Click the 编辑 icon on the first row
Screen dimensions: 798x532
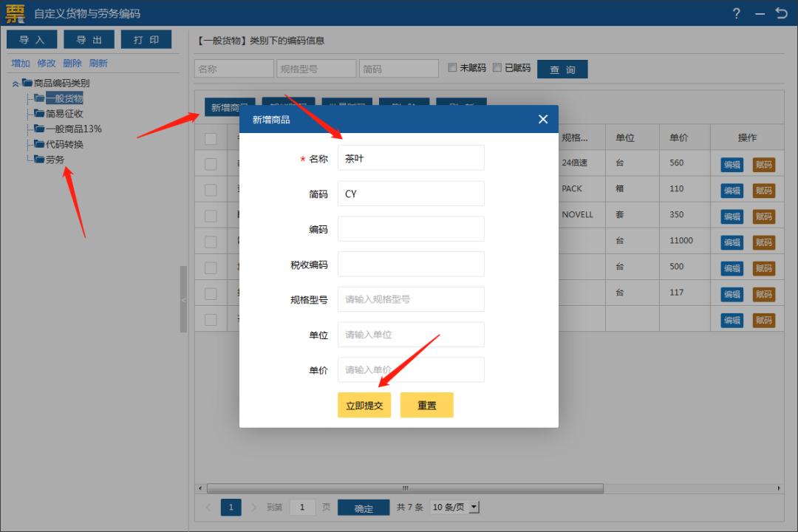(x=731, y=164)
